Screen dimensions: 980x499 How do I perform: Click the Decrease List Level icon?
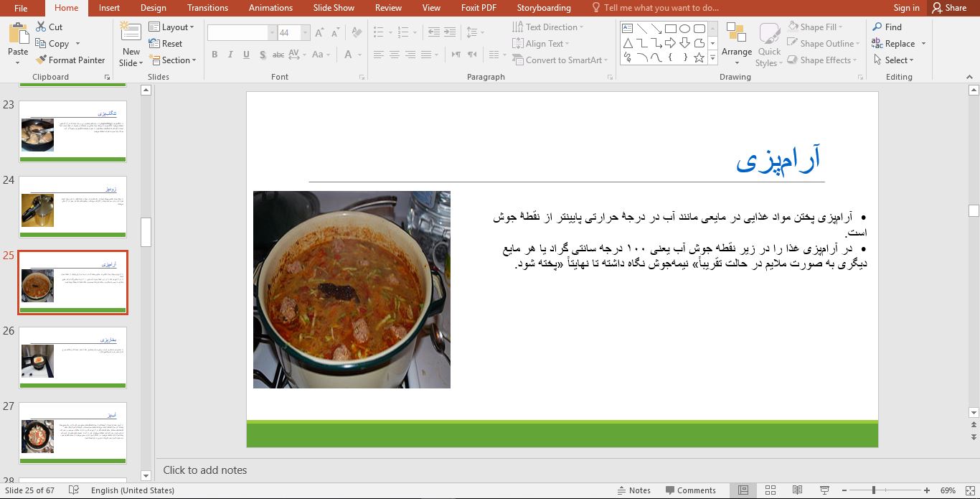point(434,33)
